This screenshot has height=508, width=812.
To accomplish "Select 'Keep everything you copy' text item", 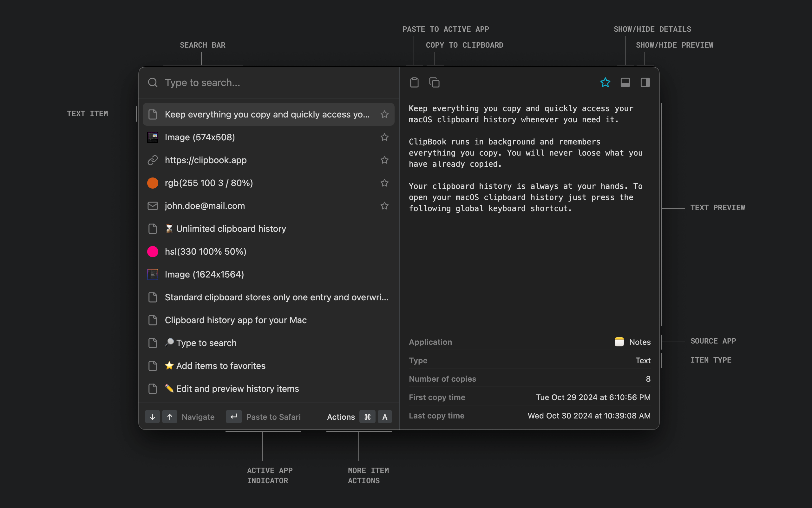I will 268,114.
